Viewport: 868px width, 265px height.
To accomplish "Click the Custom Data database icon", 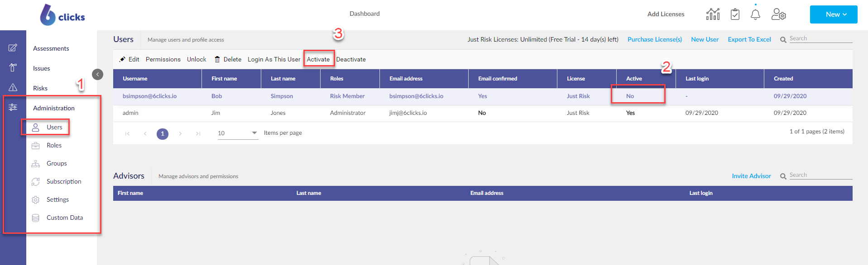I will coord(35,218).
